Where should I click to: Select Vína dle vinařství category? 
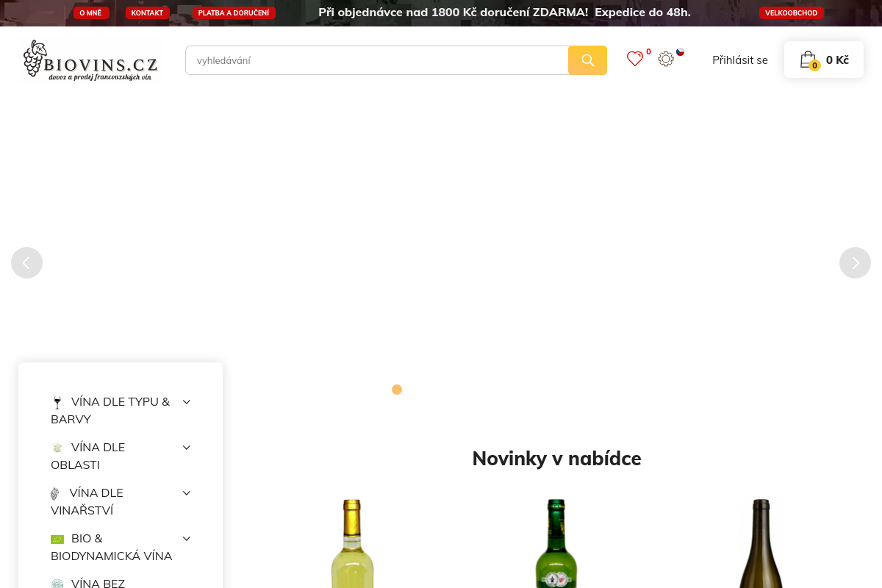coord(87,502)
